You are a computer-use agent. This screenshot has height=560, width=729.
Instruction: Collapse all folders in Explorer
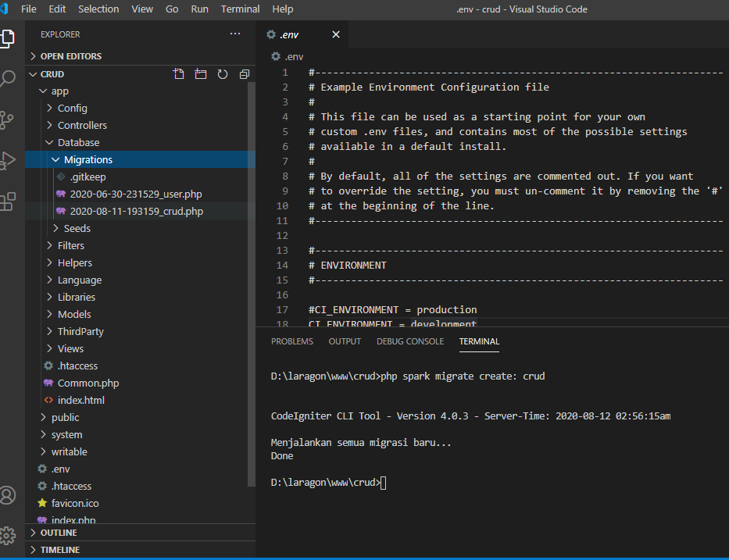[244, 73]
